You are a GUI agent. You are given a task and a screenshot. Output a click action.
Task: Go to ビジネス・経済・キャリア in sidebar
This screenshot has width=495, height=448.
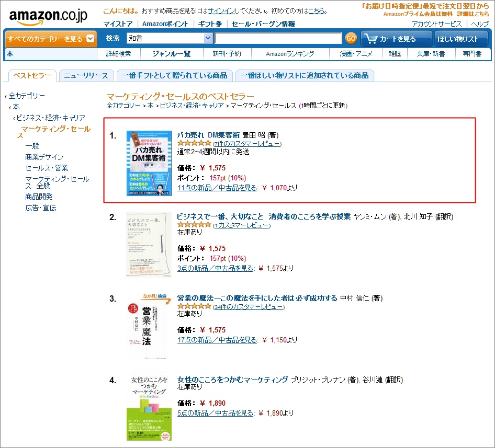(x=51, y=118)
